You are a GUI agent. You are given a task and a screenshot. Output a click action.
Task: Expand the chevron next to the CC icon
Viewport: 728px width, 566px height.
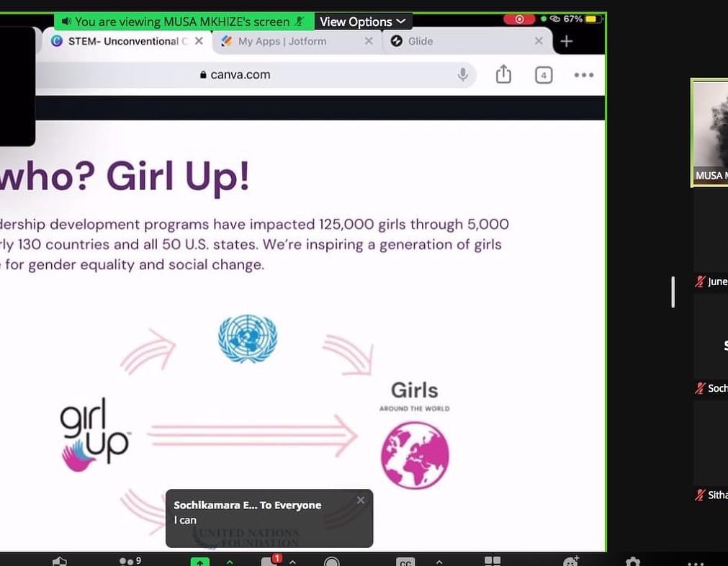438,560
